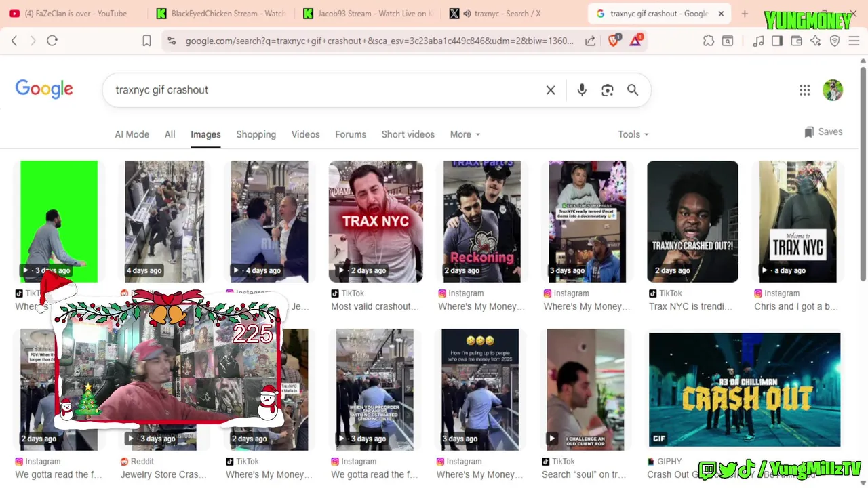Click the browser forward arrow

33,41
